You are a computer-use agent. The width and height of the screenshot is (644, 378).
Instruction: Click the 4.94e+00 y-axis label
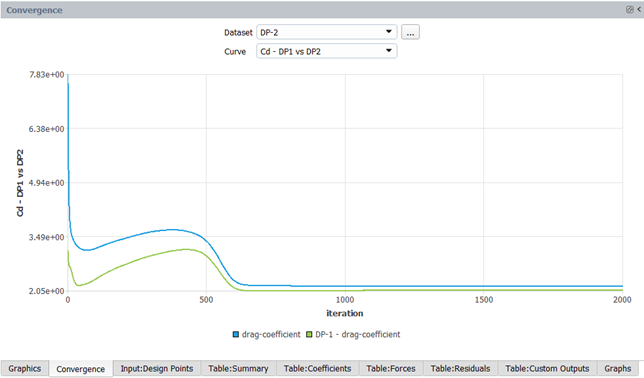tap(47, 183)
